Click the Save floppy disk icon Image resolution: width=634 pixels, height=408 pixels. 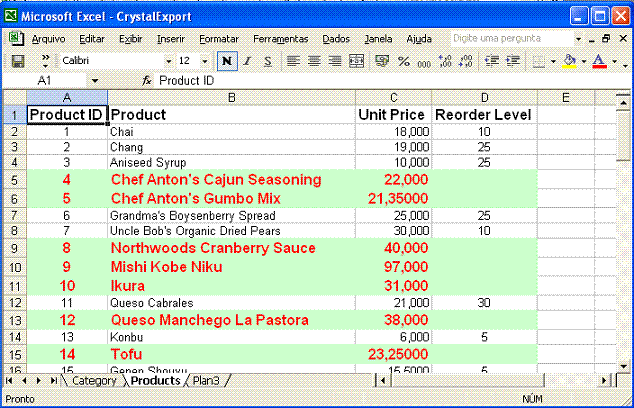click(x=18, y=61)
